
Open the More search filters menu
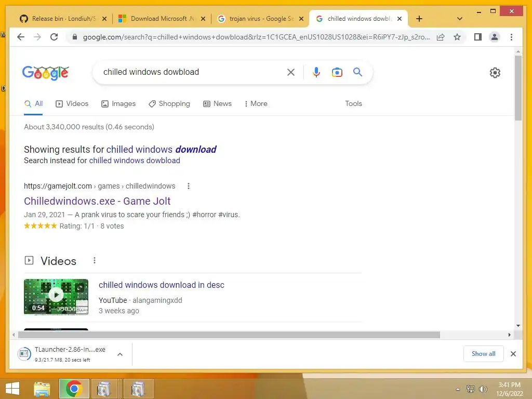[256, 103]
